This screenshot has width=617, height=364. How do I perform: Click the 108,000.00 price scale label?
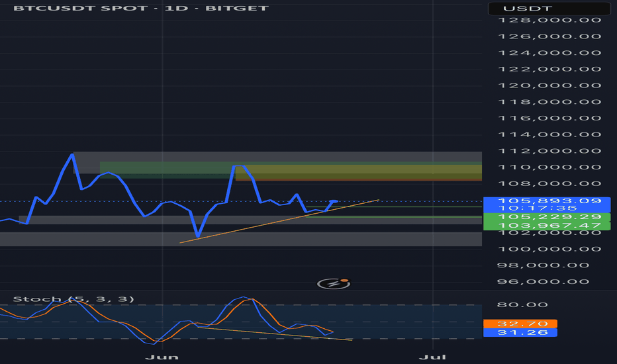[x=549, y=183]
